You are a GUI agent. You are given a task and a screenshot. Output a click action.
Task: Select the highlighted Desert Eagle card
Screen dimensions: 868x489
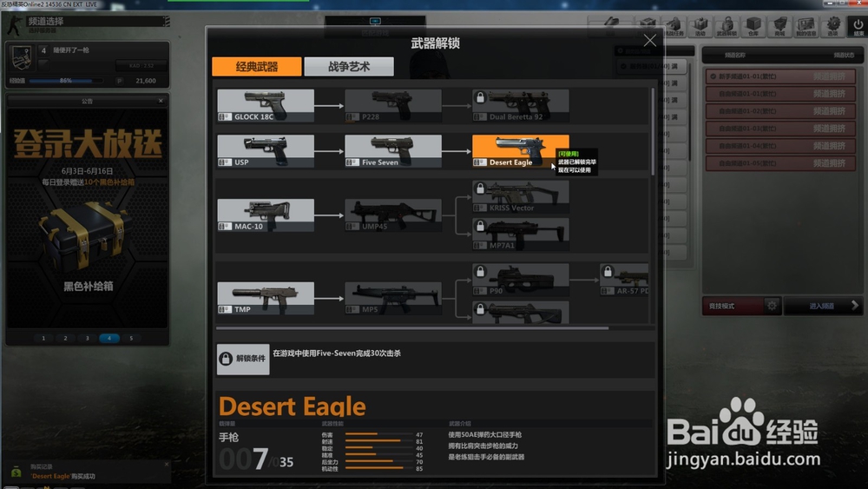(520, 150)
